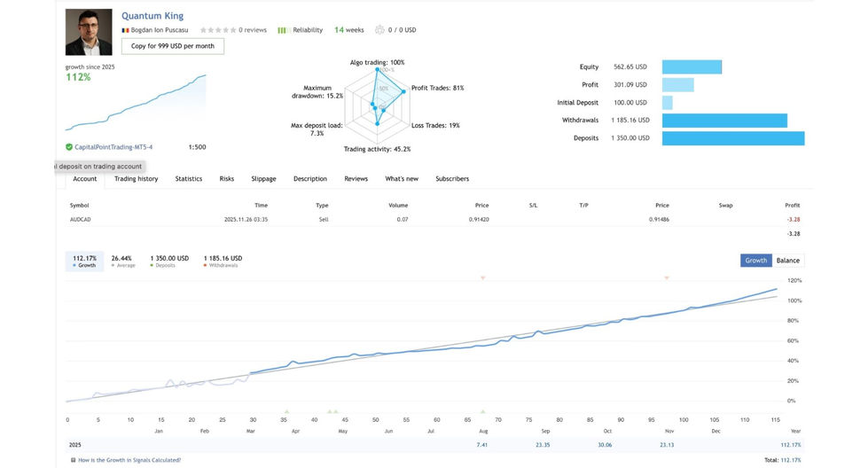Viewport: 868px width, 468px height.
Task: Click the green verified shield icon
Action: [69, 147]
